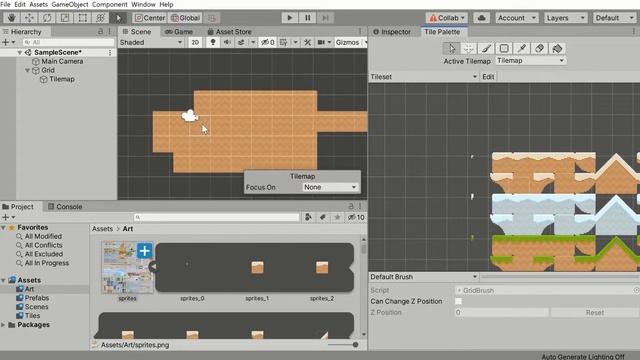
Task: Click the Hierarchy create (+) button
Action: click(x=8, y=42)
